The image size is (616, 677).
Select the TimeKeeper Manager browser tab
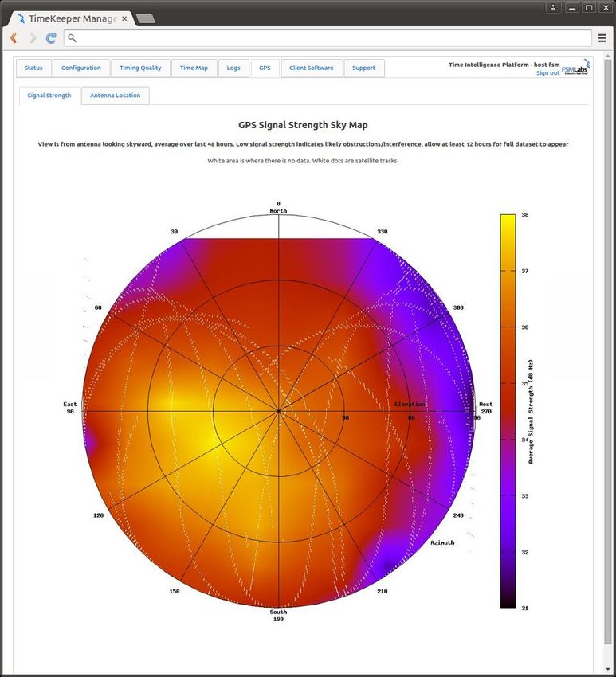click(x=73, y=19)
